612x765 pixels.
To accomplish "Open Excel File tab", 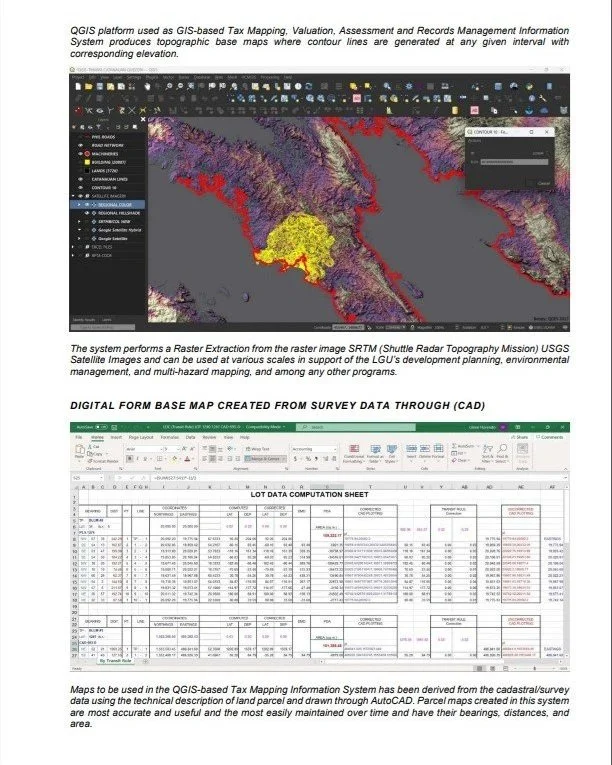I will click(79, 438).
